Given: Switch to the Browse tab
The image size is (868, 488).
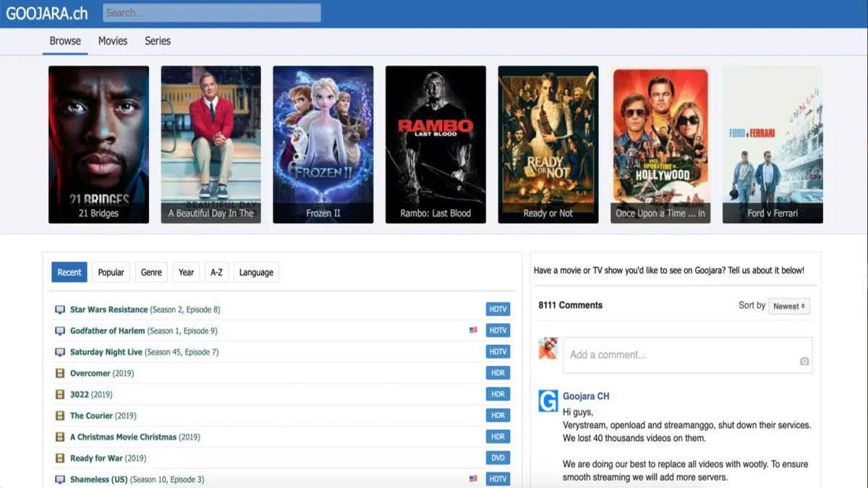Looking at the screenshot, I should tap(65, 41).
